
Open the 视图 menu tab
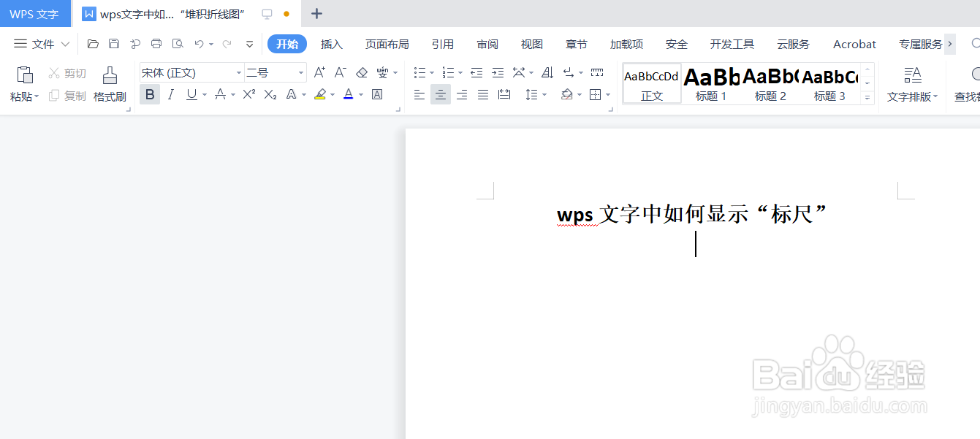tap(531, 44)
